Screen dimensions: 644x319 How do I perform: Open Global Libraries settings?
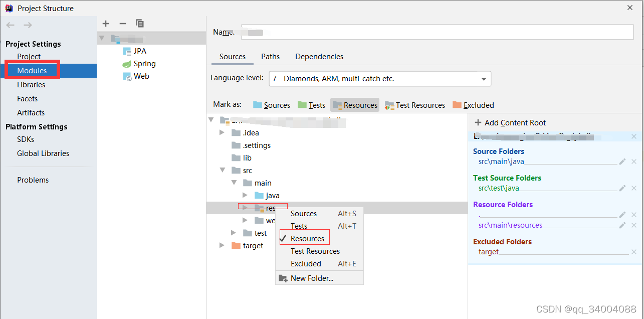point(44,153)
